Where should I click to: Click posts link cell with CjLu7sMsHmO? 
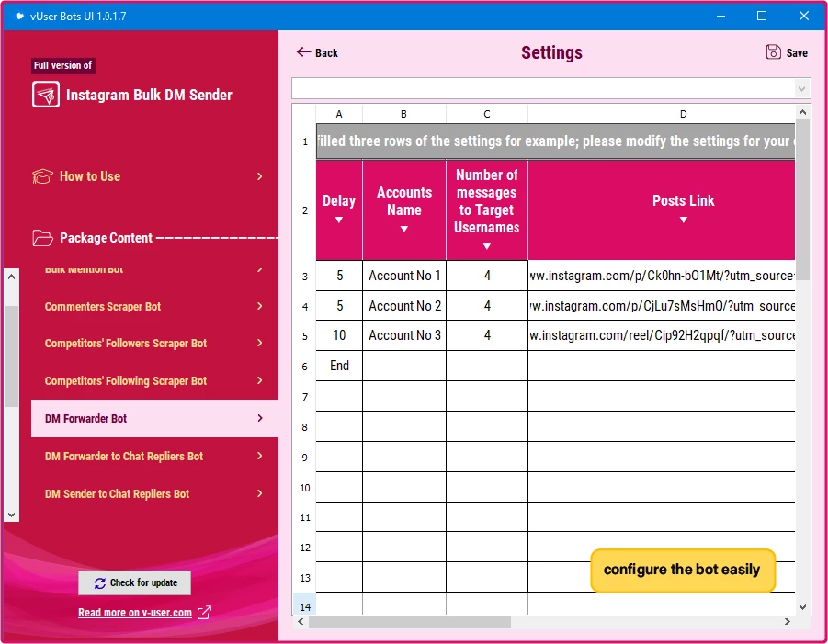[x=662, y=306]
